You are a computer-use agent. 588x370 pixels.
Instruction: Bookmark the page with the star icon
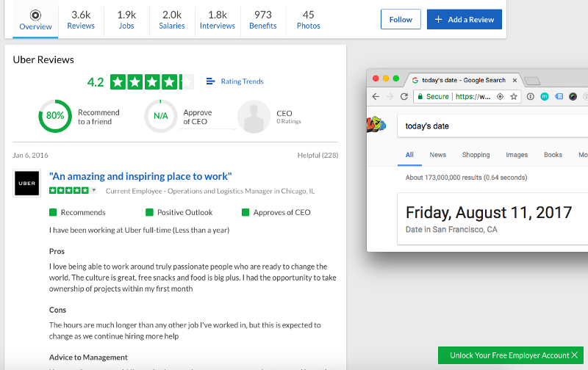coord(514,97)
